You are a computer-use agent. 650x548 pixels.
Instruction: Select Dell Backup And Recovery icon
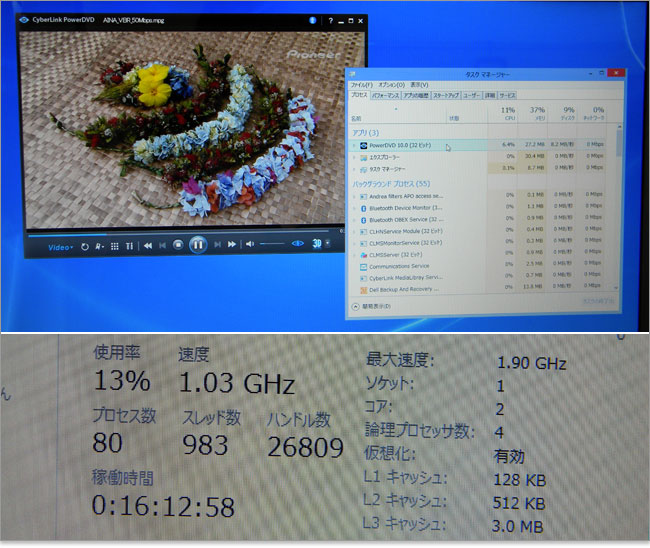[364, 290]
